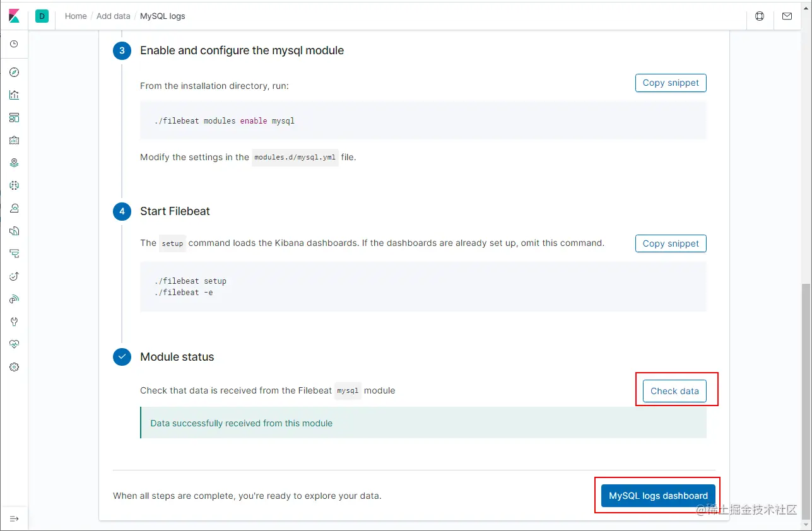812x531 pixels.
Task: Copy snippet for Start Filebeat step
Action: coord(671,243)
